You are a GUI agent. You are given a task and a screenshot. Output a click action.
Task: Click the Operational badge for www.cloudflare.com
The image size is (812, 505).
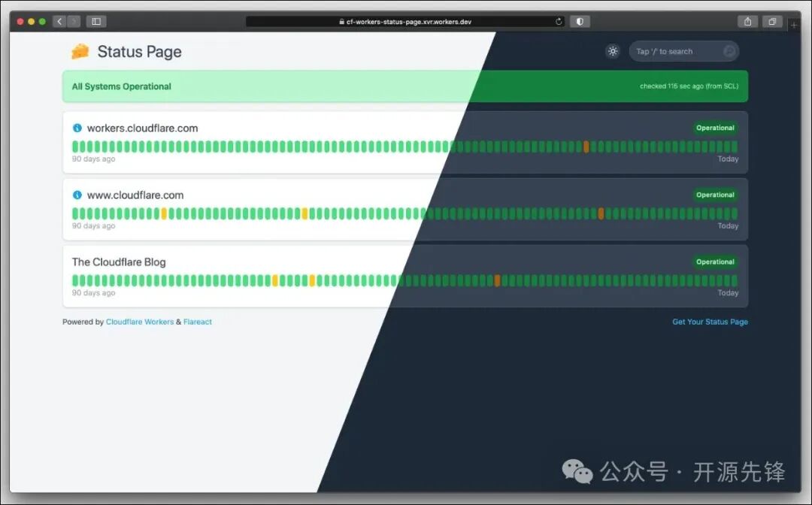[x=715, y=195]
